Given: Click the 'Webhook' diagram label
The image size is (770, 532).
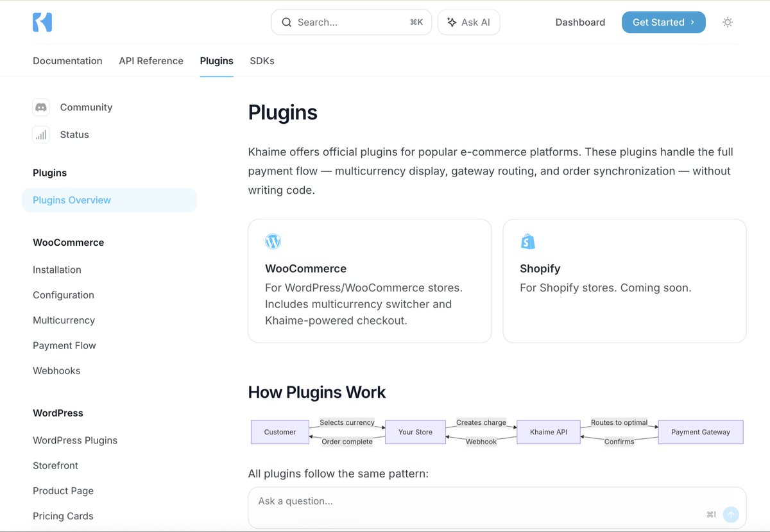Looking at the screenshot, I should [x=481, y=442].
